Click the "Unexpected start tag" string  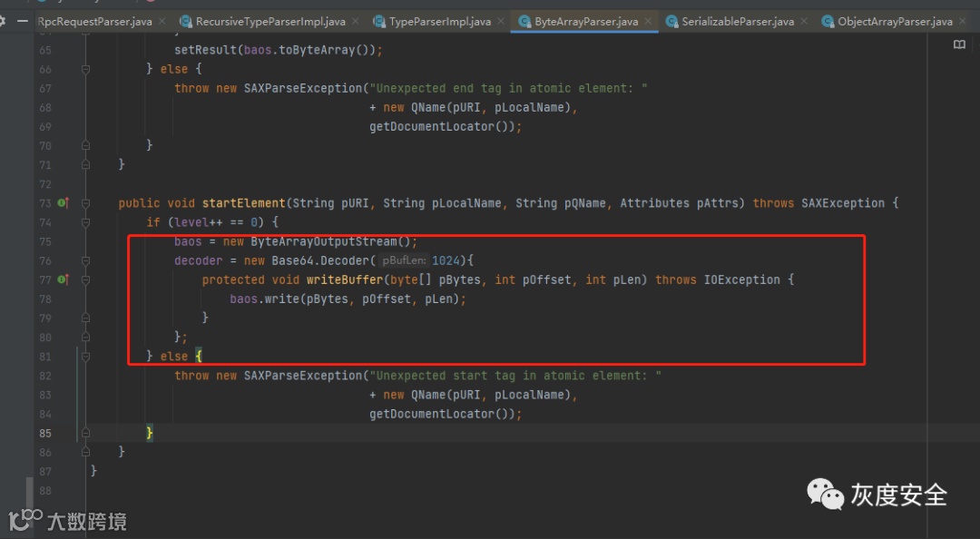515,376
